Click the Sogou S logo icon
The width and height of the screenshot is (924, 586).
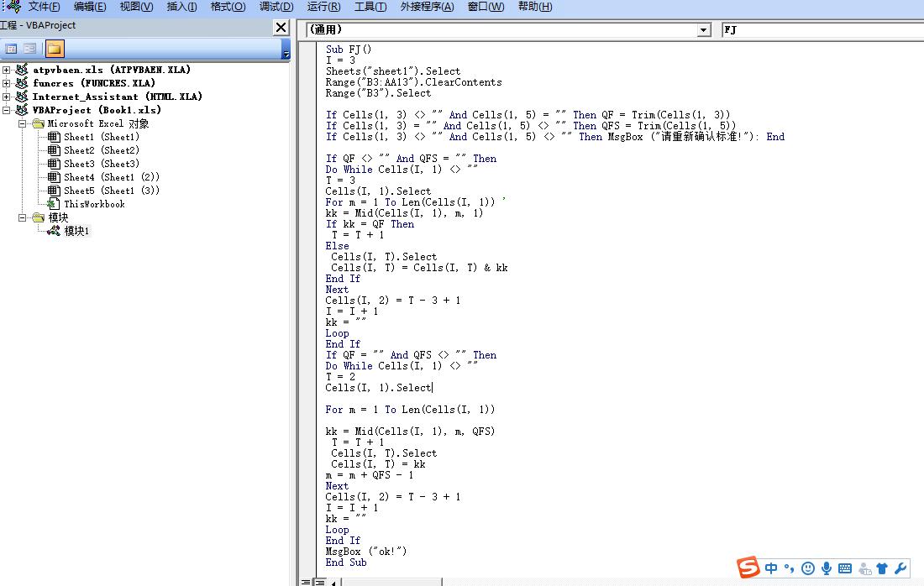748,568
